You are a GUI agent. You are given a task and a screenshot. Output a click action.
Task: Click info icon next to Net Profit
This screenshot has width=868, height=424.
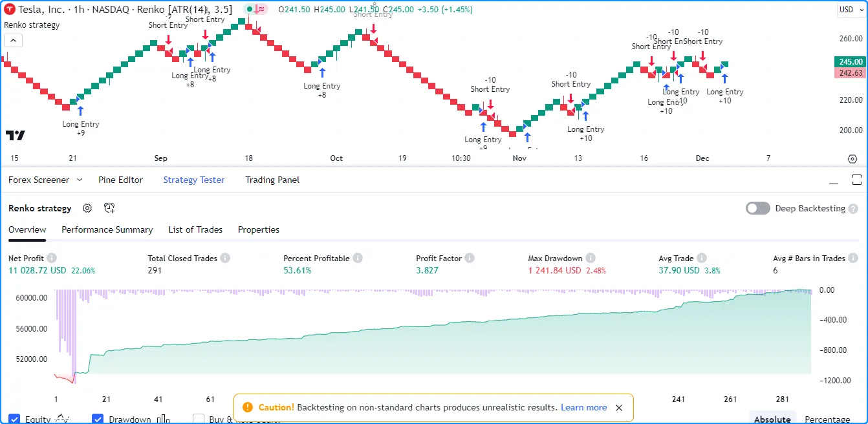pos(52,258)
